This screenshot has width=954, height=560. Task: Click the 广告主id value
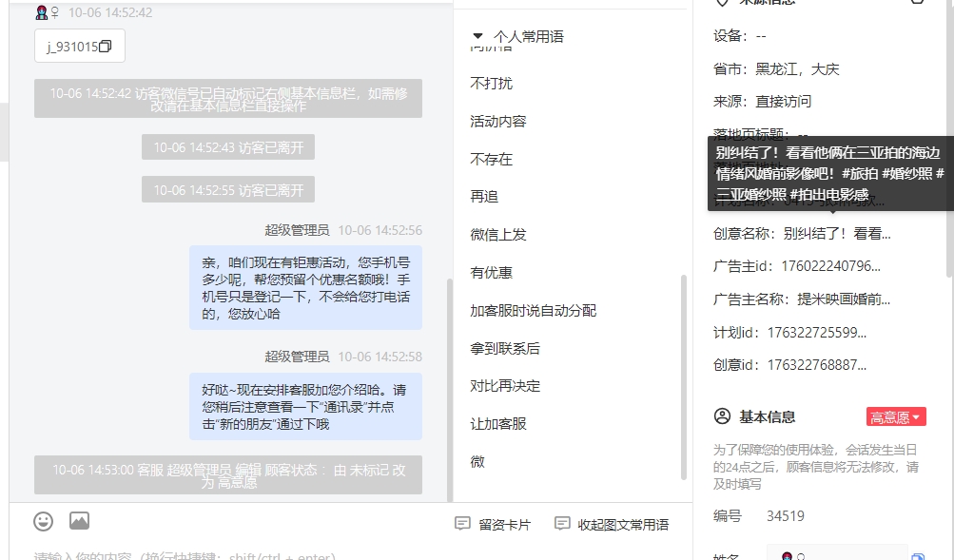(x=830, y=266)
